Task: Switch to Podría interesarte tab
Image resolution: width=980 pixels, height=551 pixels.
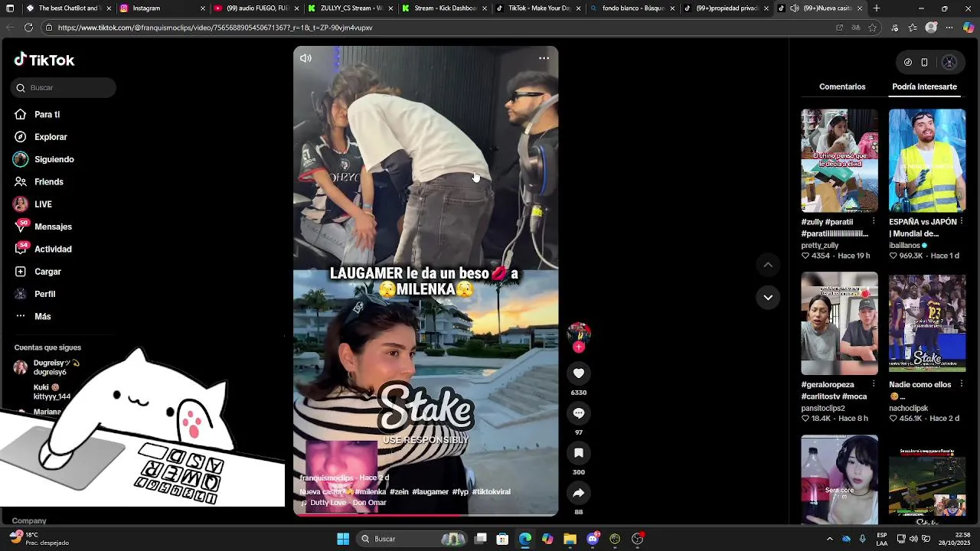Action: (x=924, y=87)
